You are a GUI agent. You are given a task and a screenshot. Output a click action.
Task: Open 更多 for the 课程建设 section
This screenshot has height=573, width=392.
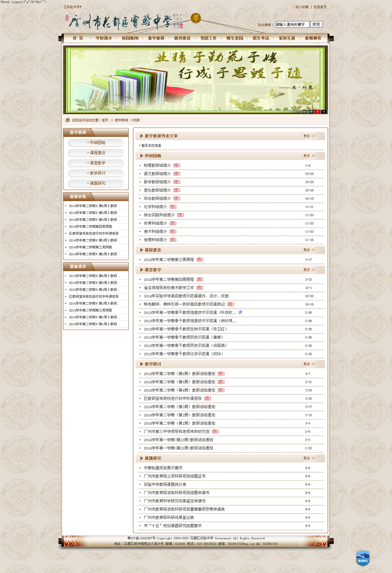309,250
